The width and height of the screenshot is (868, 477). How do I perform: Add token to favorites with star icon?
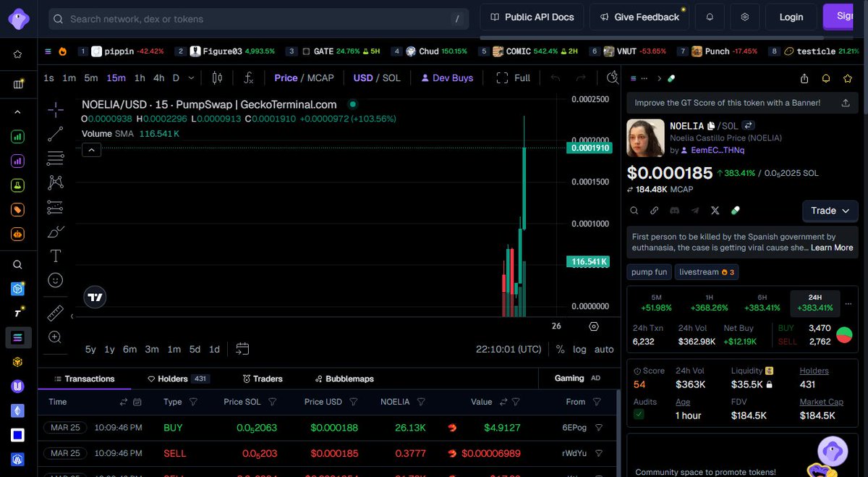847,78
